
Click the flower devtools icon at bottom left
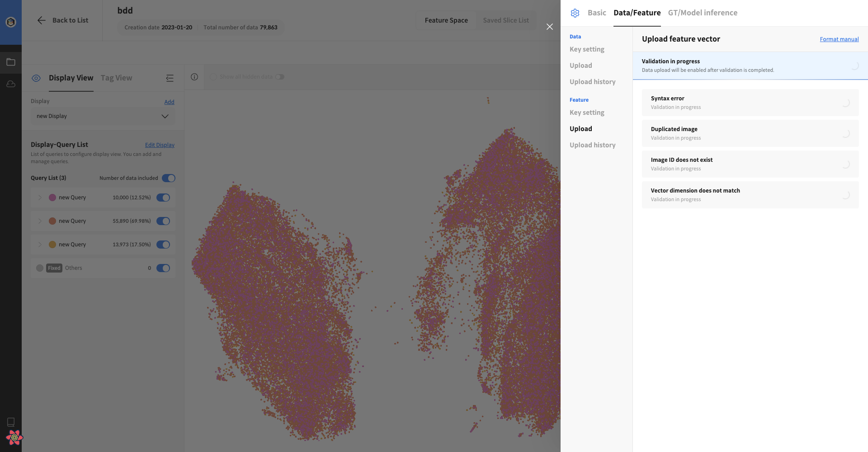pos(14,437)
